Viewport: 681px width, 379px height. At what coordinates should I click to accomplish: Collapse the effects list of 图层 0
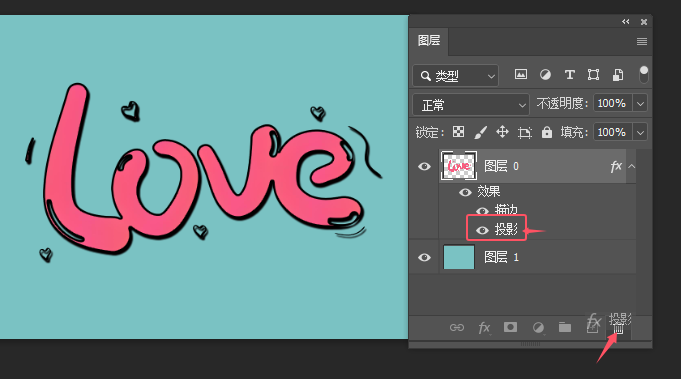631,166
